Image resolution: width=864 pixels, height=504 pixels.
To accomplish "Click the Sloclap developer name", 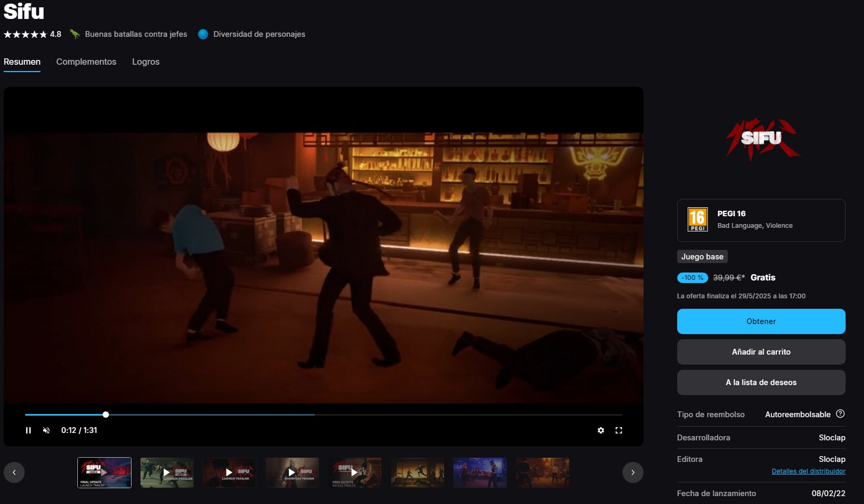I will point(832,438).
